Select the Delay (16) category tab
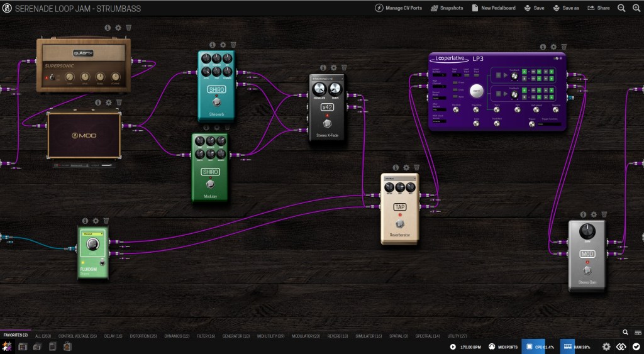 click(x=113, y=336)
